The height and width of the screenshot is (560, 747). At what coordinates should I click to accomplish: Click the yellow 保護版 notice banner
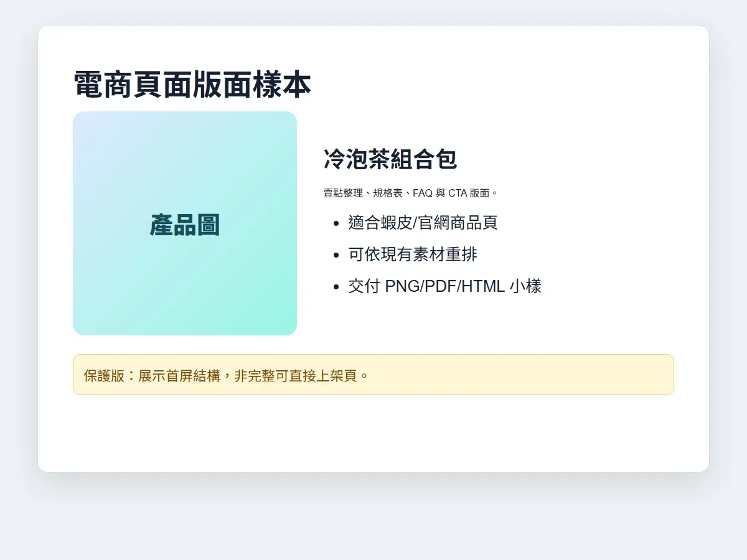(x=374, y=375)
